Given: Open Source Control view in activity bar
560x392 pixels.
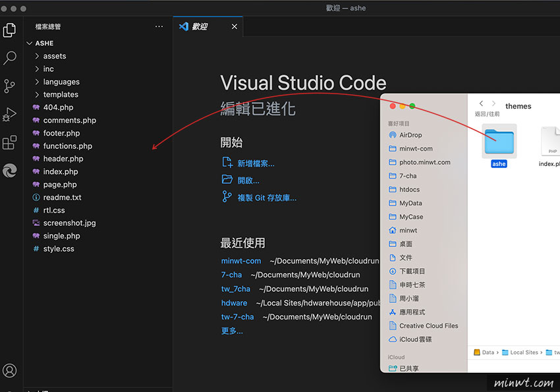Looking at the screenshot, I should pos(10,86).
